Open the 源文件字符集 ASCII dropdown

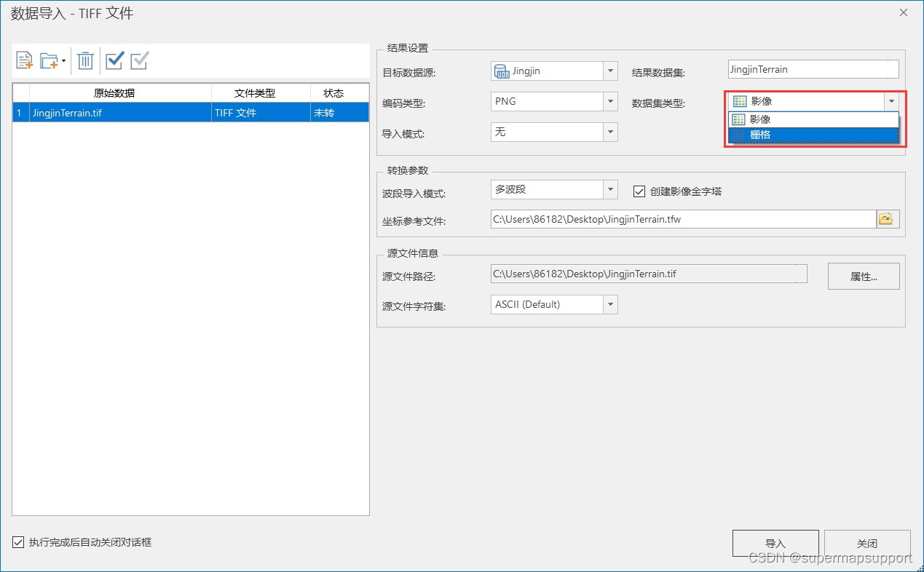tap(610, 304)
